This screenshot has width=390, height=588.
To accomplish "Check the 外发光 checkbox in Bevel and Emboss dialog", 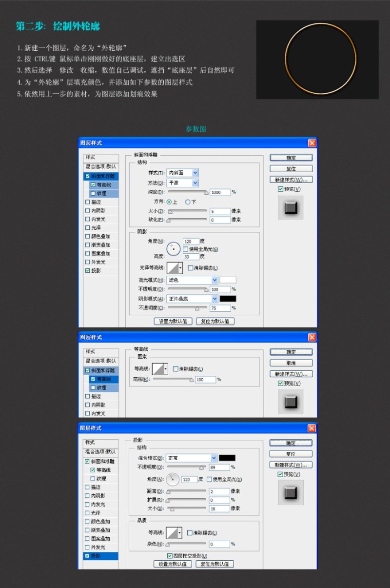I will [x=87, y=262].
